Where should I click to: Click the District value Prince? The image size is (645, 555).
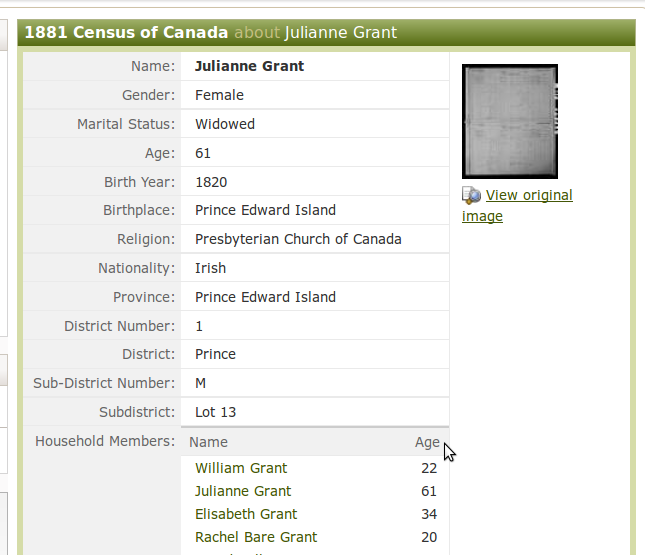click(215, 354)
